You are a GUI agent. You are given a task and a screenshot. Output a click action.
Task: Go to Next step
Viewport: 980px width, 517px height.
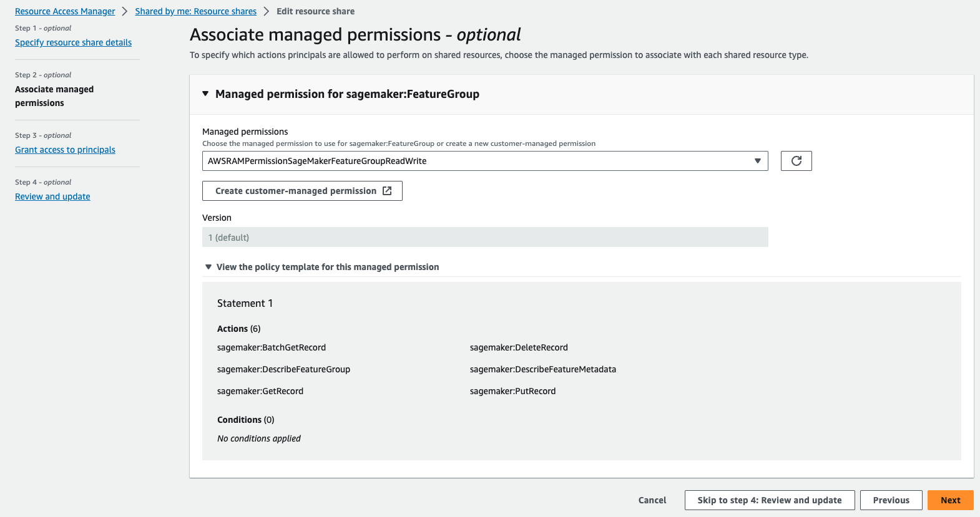pos(950,500)
